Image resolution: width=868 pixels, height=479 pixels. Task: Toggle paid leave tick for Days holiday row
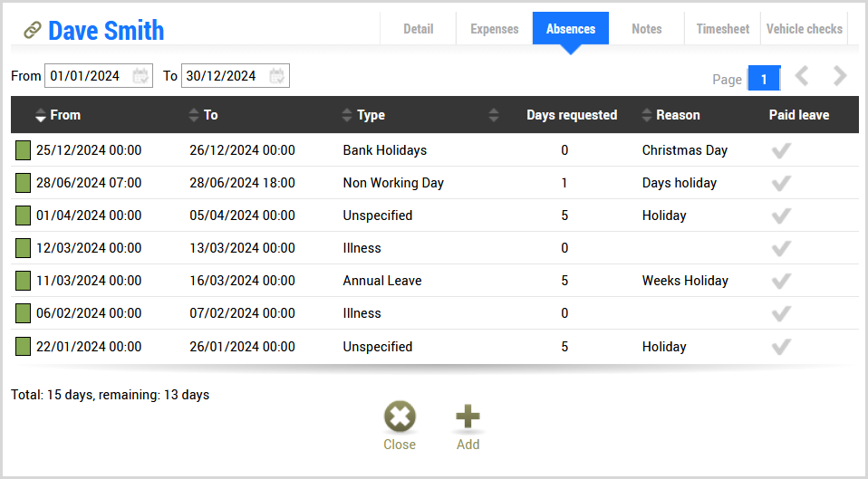point(780,183)
